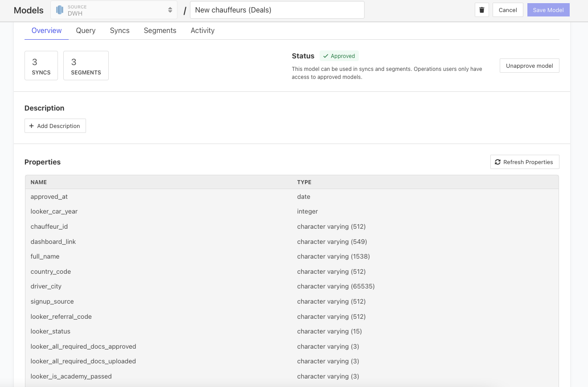Open the Activity tab
Viewport: 588px width, 387px height.
(202, 30)
